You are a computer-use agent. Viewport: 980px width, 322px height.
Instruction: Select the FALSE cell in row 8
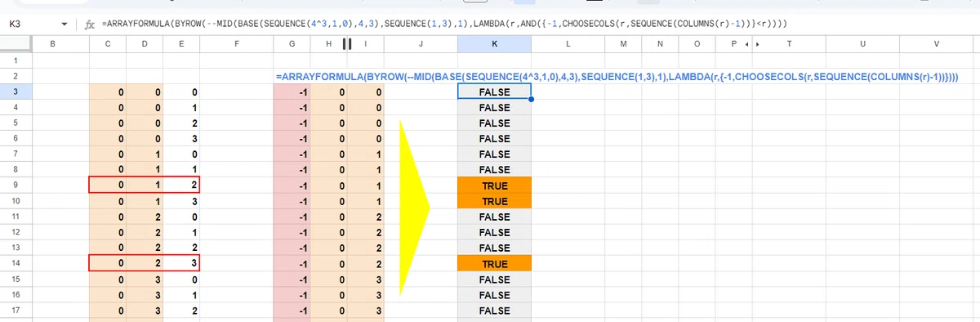click(x=495, y=170)
